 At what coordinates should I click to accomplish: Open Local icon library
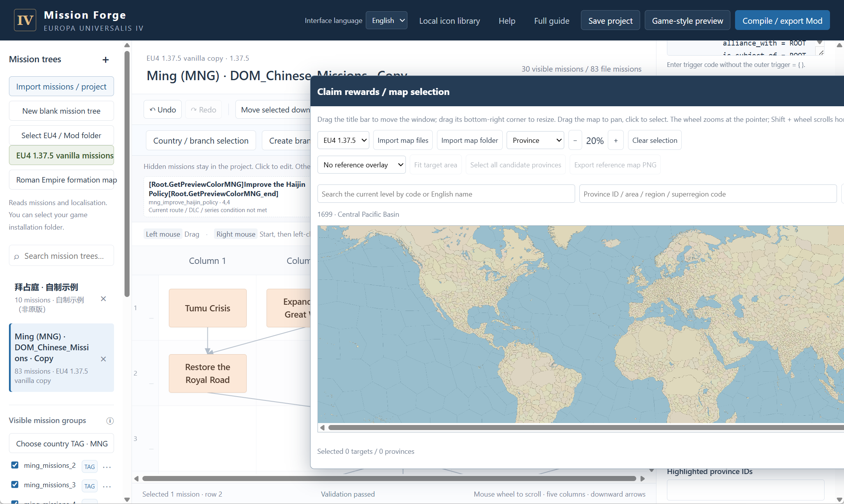tap(449, 21)
